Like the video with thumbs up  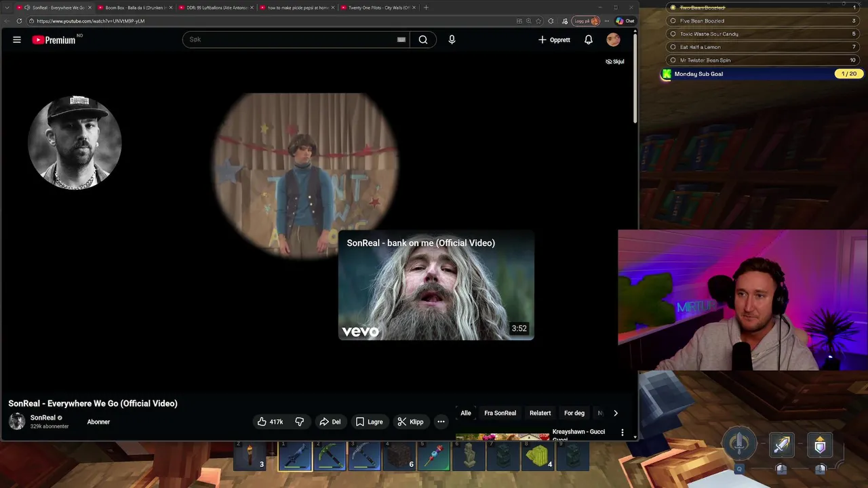(270, 422)
